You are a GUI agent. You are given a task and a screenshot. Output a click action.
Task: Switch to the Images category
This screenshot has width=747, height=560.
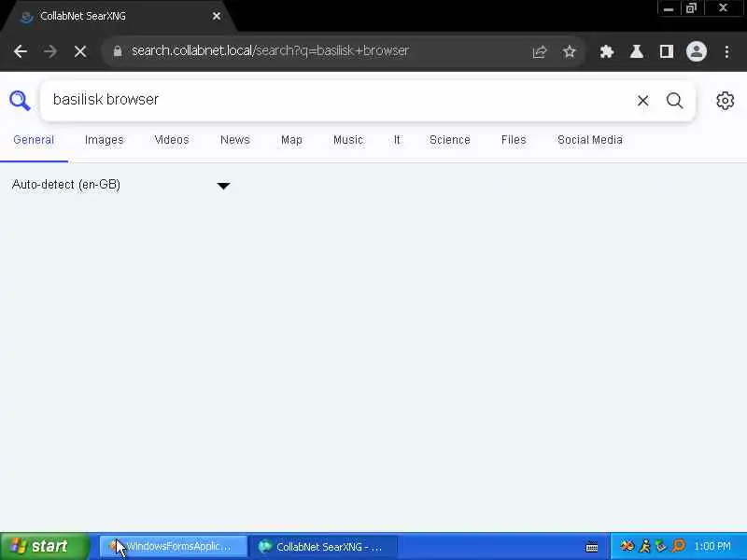click(x=104, y=140)
